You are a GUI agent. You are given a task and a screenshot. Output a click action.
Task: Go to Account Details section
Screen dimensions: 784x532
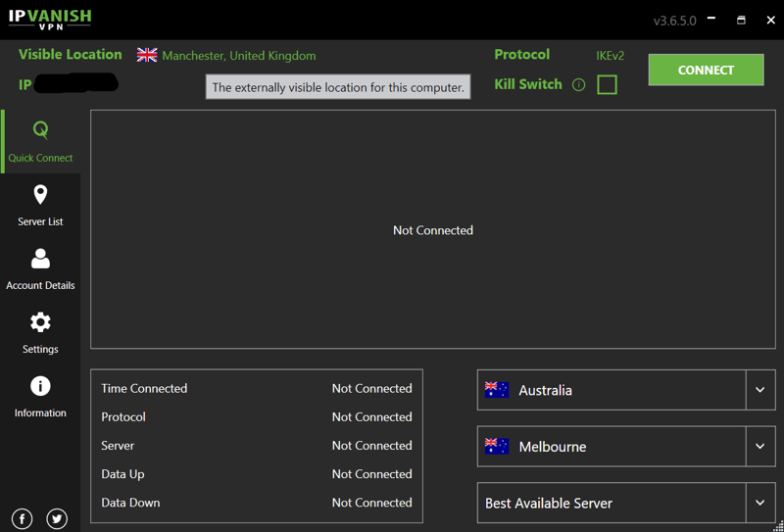point(40,269)
